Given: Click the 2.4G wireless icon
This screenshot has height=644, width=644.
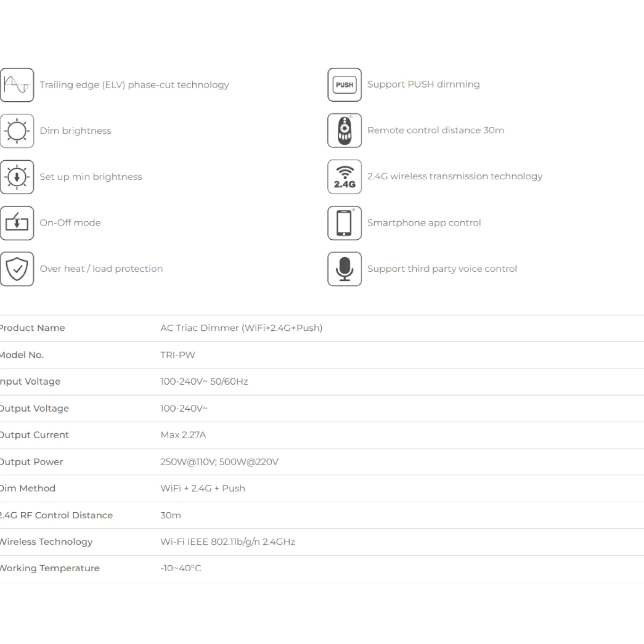Looking at the screenshot, I should coord(344,177).
